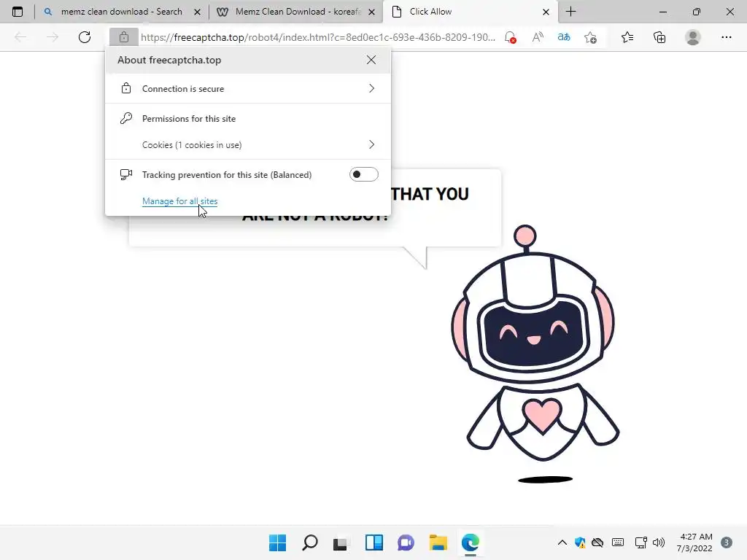Click Microsoft Edge taskbar icon
Screen dimensions: 747x560
(471, 542)
